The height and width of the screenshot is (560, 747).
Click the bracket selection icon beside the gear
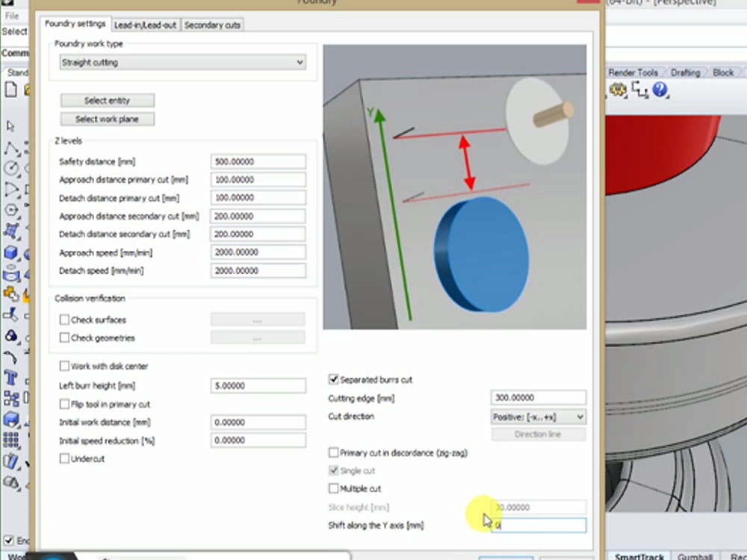pyautogui.click(x=639, y=90)
